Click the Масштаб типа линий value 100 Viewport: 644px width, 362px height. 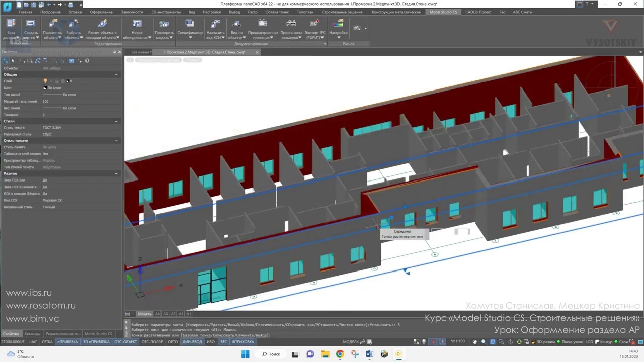(45, 101)
